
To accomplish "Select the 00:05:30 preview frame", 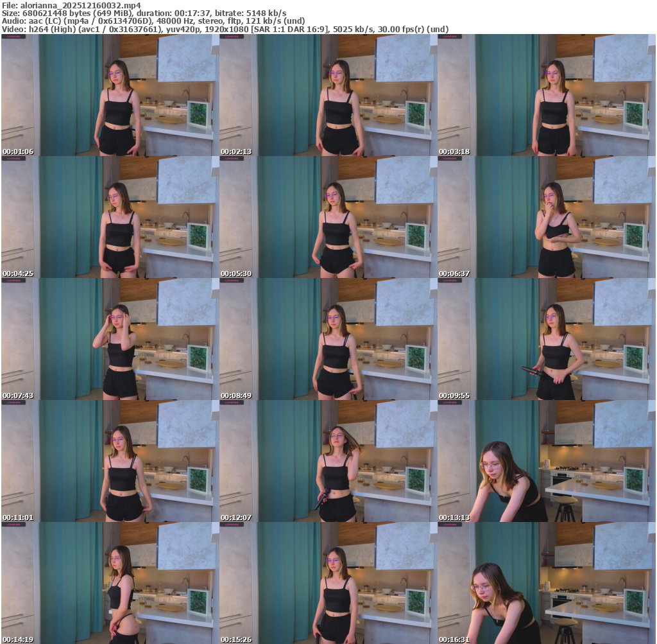I will click(328, 217).
